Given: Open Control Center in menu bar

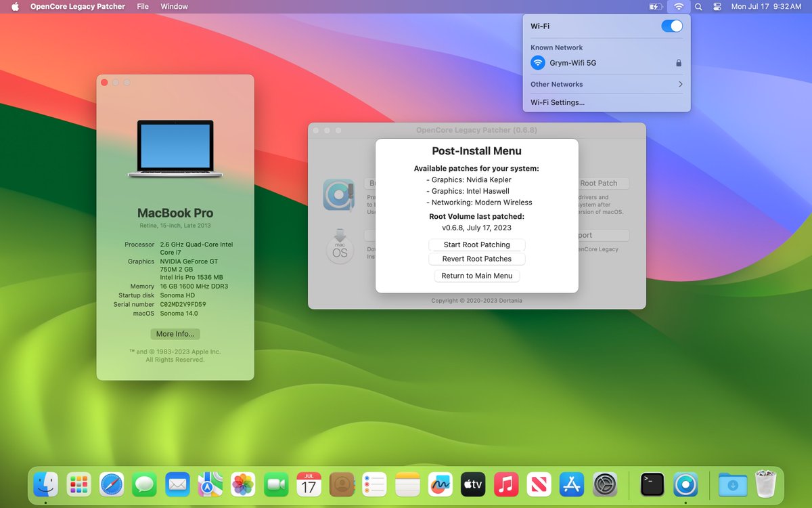Looking at the screenshot, I should point(717,7).
